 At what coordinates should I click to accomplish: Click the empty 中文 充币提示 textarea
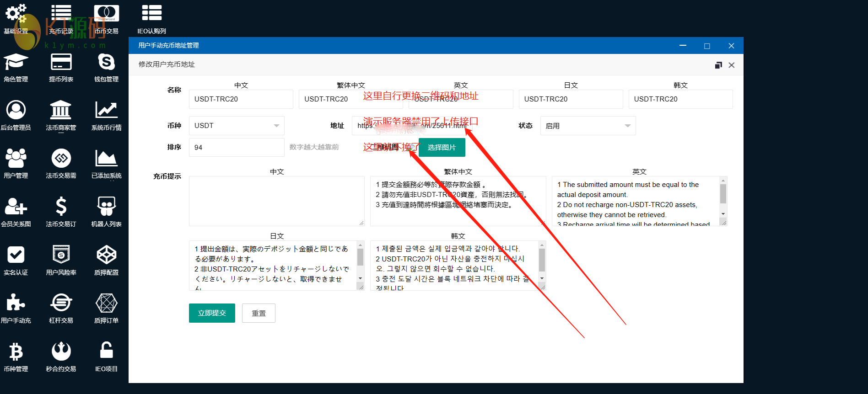click(x=277, y=201)
